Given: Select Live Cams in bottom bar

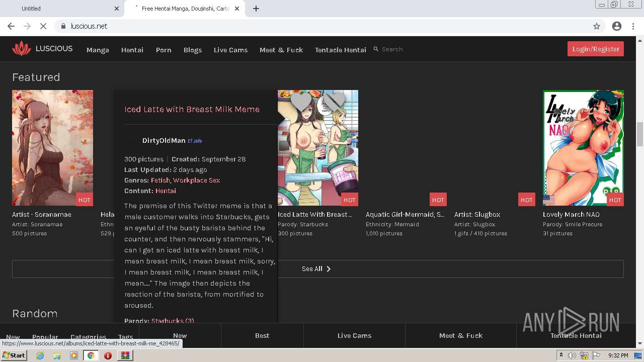Looking at the screenshot, I should coord(354,335).
